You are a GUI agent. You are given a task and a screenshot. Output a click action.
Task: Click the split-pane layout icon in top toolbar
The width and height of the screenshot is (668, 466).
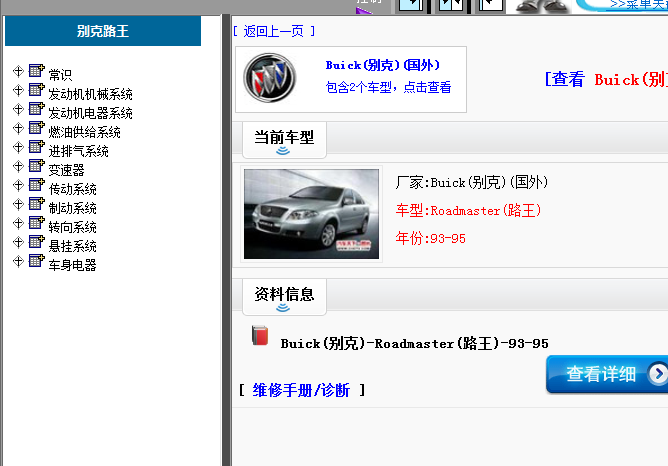451,4
